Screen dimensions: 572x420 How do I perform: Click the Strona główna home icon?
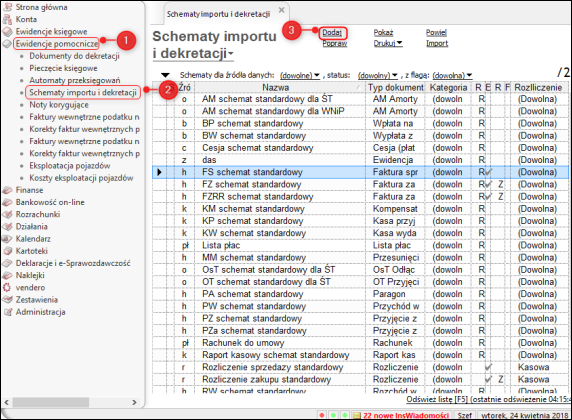[7, 7]
